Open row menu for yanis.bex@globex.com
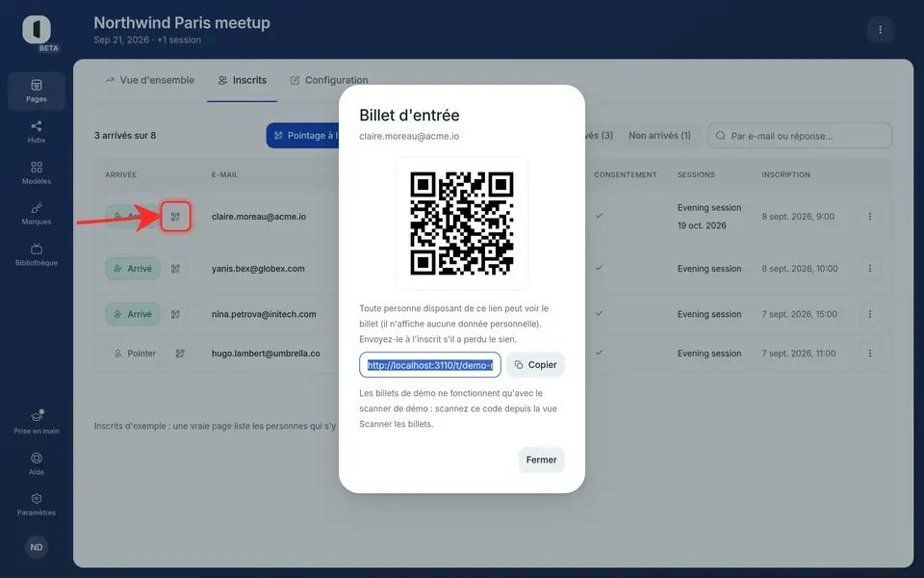Viewport: 924px width, 578px height. point(870,269)
